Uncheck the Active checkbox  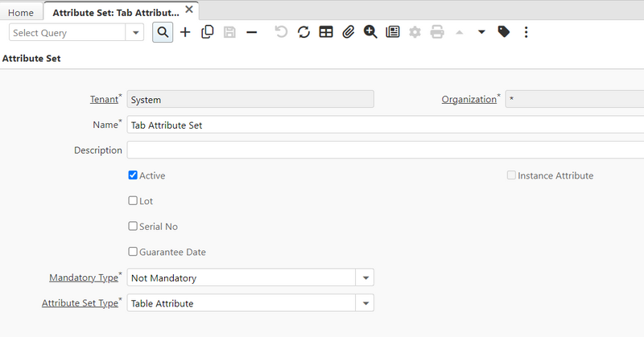click(133, 175)
